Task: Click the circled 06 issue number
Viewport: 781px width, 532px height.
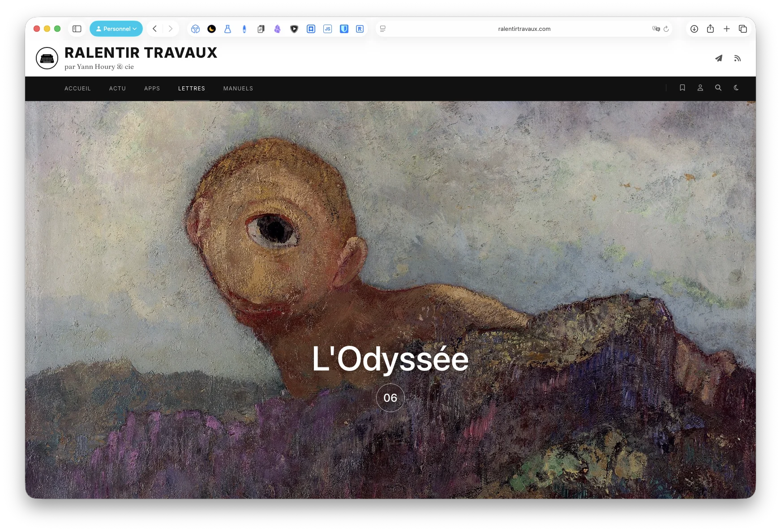Action: (390, 398)
